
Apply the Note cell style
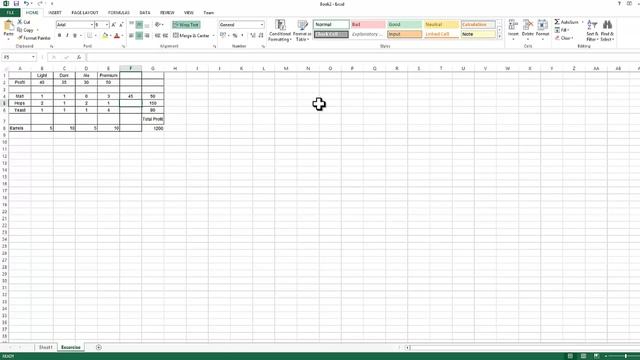click(478, 34)
